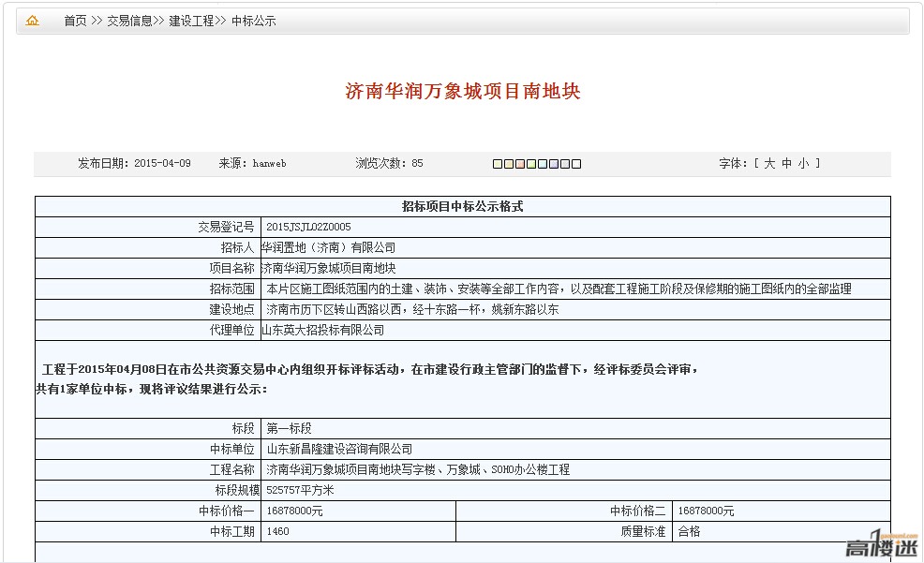Select scale value 525757平方米
924x563 pixels.
pos(300,490)
